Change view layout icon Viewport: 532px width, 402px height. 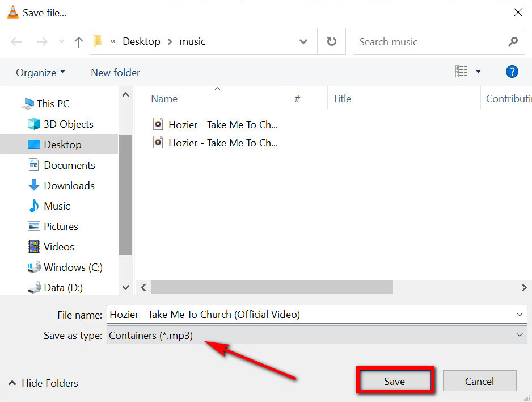[x=461, y=72]
